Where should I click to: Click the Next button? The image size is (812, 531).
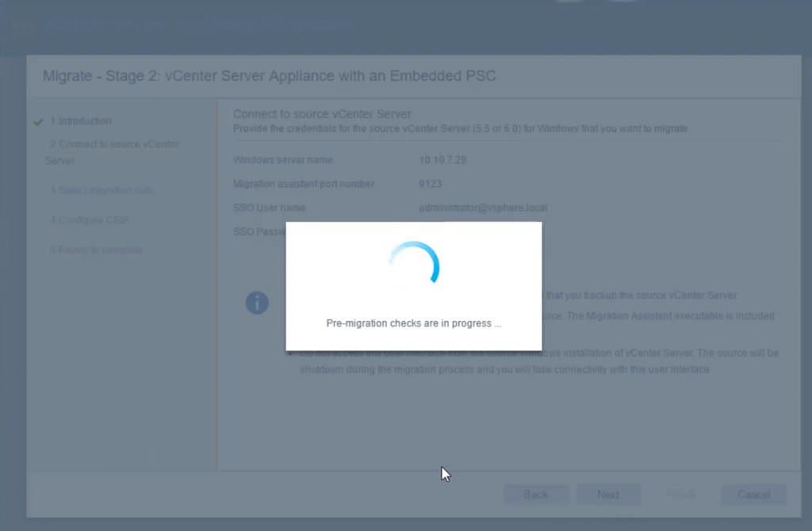coord(608,495)
